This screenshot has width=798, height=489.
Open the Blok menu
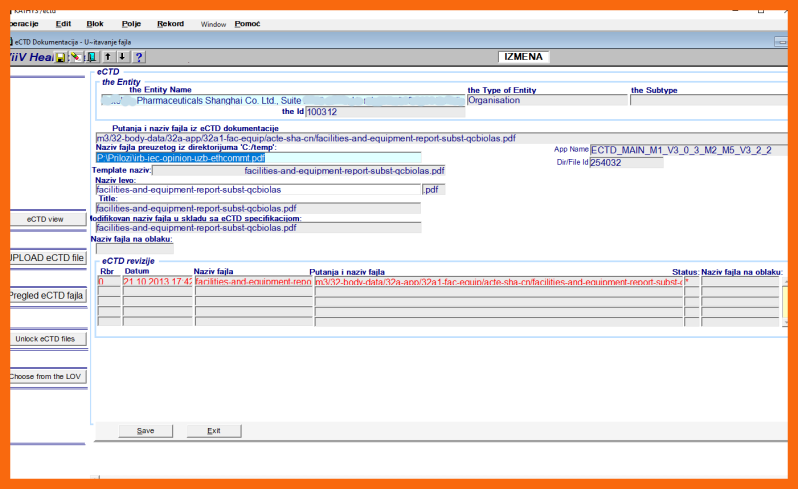[95, 23]
